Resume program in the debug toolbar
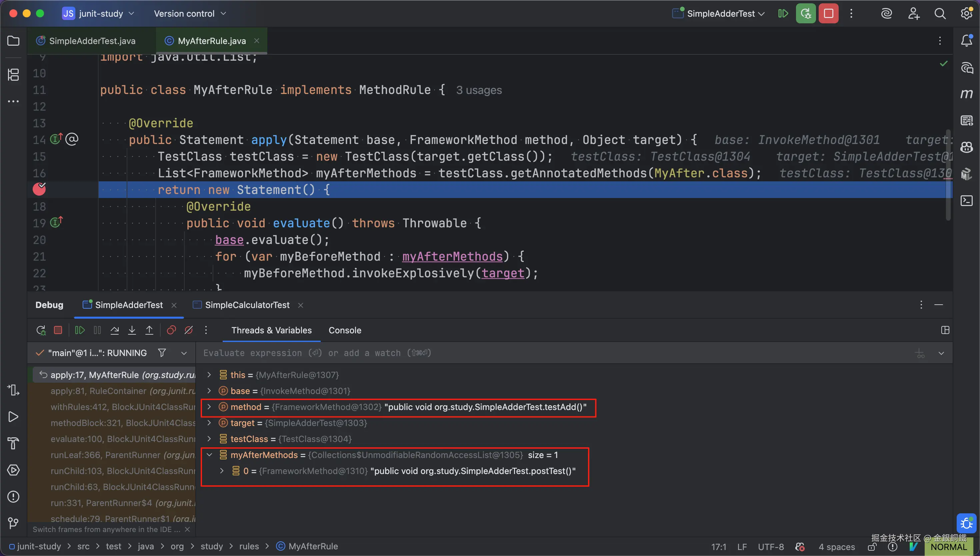This screenshot has height=556, width=980. click(79, 330)
